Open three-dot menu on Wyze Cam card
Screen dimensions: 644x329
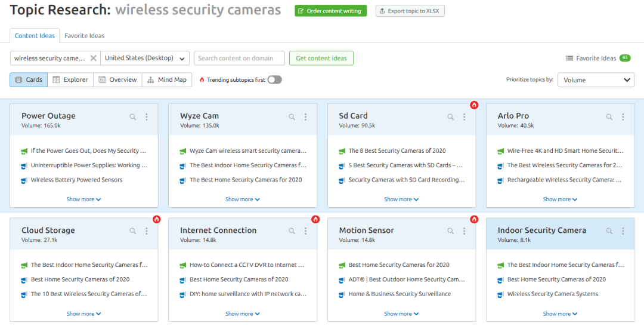click(x=305, y=117)
